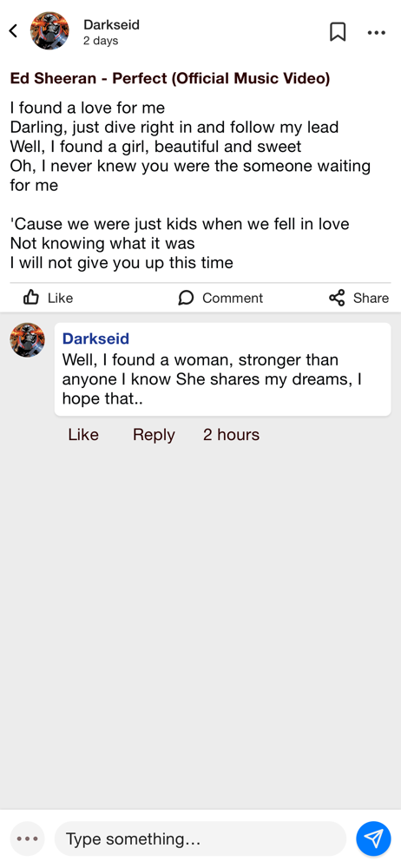The height and width of the screenshot is (868, 401).
Task: Click the Like label under the post
Action: pos(61,298)
